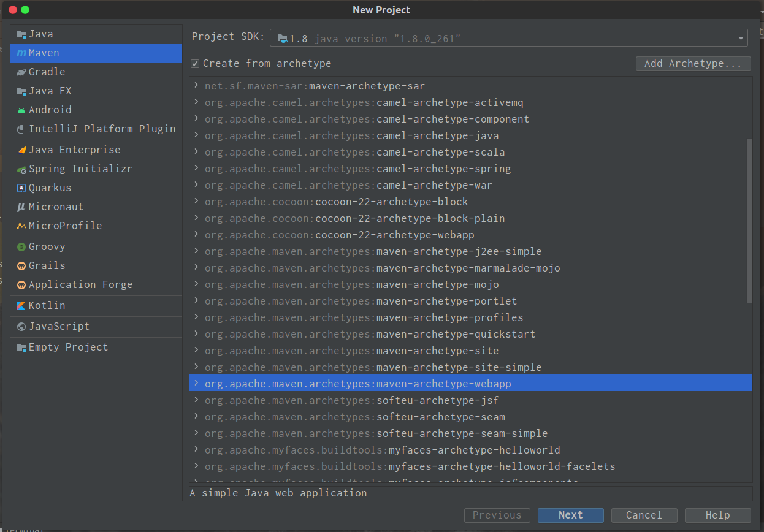Click the Cancel button
Screen dimensions: 764x532
[x=644, y=515]
